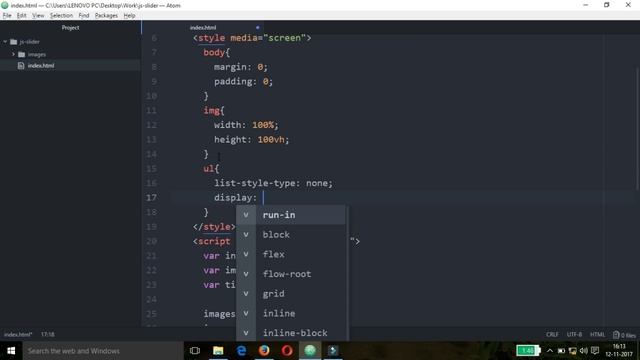Open the Edit menu
The width and height of the screenshot is (640, 360).
click(x=21, y=16)
